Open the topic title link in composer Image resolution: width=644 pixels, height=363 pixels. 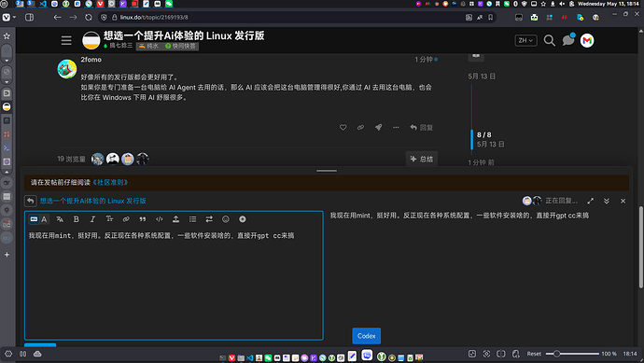click(92, 201)
